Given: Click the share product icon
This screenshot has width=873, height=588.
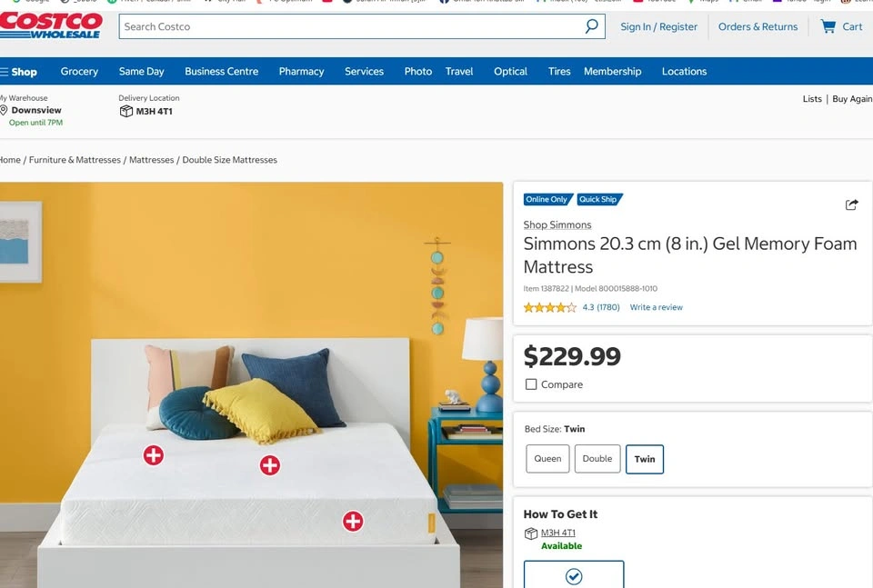Looking at the screenshot, I should (x=851, y=204).
